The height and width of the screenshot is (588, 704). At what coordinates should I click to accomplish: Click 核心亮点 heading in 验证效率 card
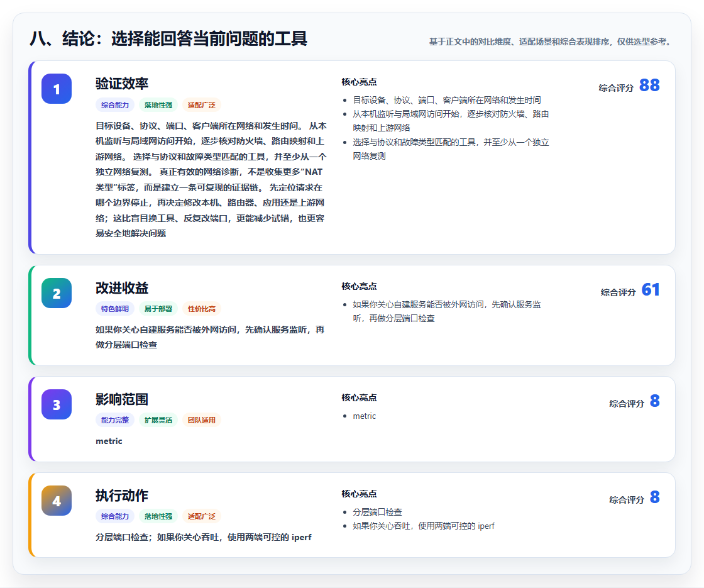tap(359, 82)
